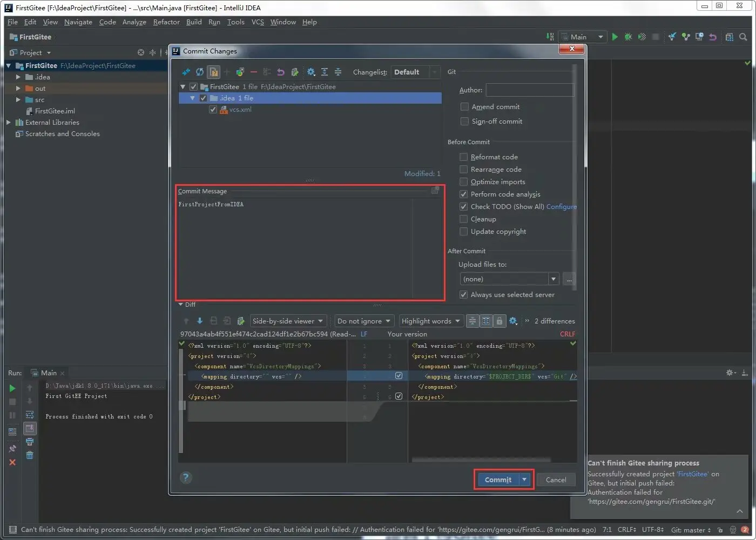Click the lock icon in Diff toolbar
The width and height of the screenshot is (756, 540).
(500, 321)
